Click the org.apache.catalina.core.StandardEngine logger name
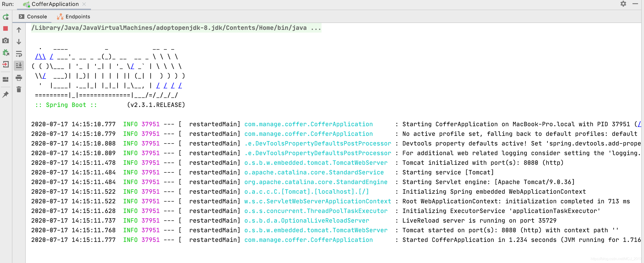Image resolution: width=644 pixels, height=263 pixels. [316, 182]
